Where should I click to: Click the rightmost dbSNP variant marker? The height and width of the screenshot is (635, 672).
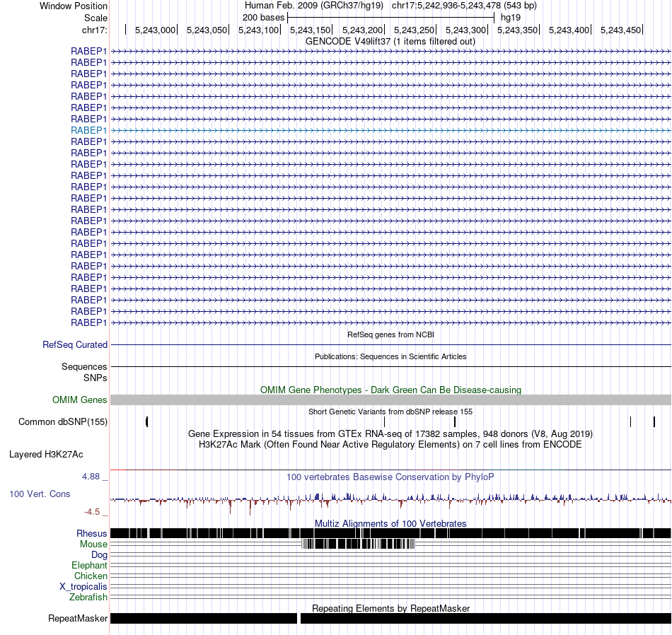point(654,422)
